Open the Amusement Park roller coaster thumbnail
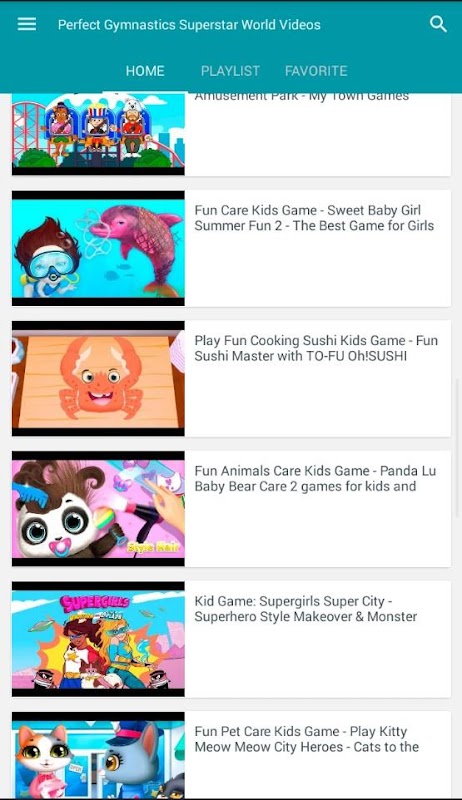The height and width of the screenshot is (800, 462). coord(98,134)
